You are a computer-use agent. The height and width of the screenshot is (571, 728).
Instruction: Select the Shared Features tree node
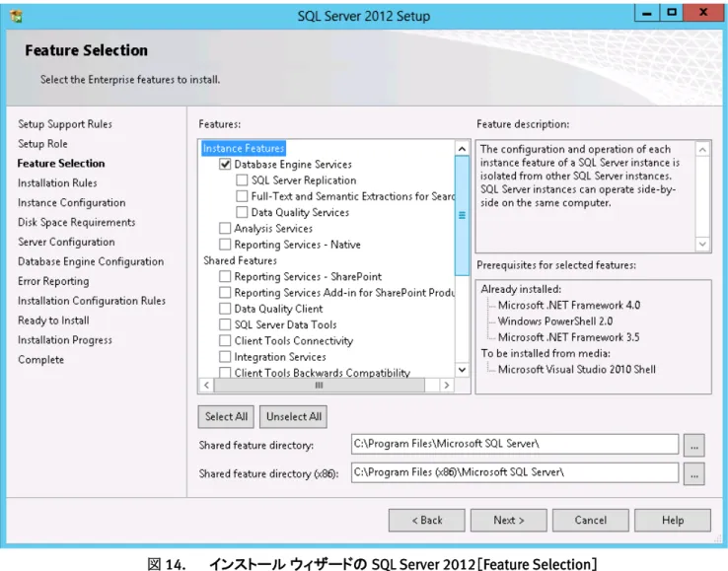pyautogui.click(x=240, y=260)
